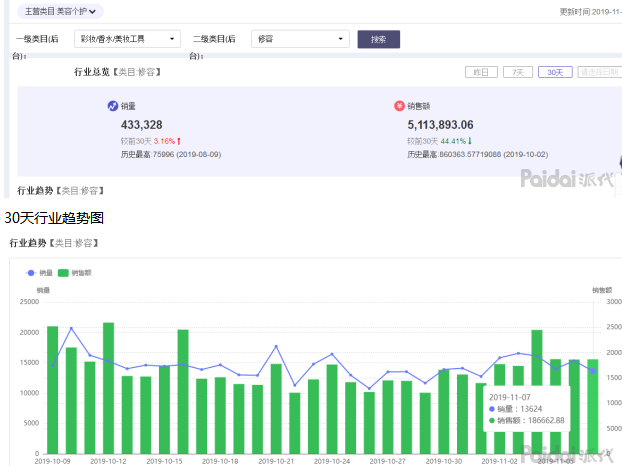Click the 请选择日期 date picker field
This screenshot has width=622, height=466.
click(x=599, y=72)
